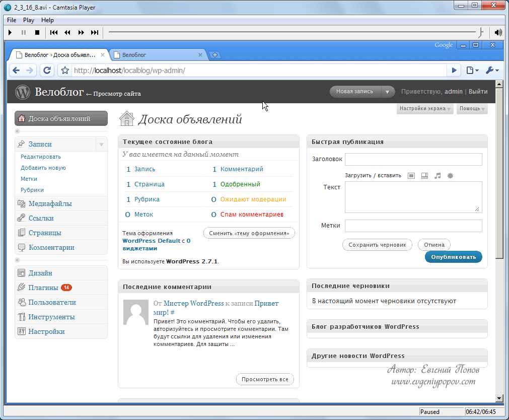Click the Сменить «тему оформления» button
The image size is (509, 420).
pos(249,233)
